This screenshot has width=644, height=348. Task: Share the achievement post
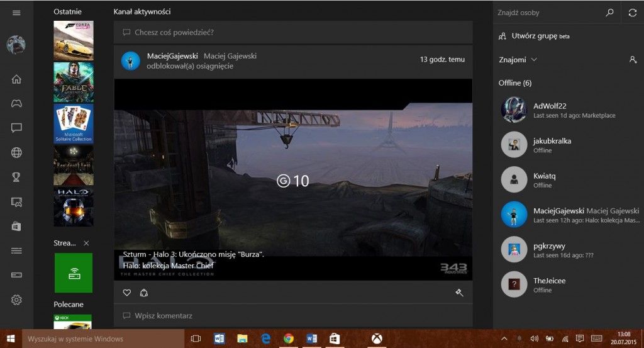(144, 293)
